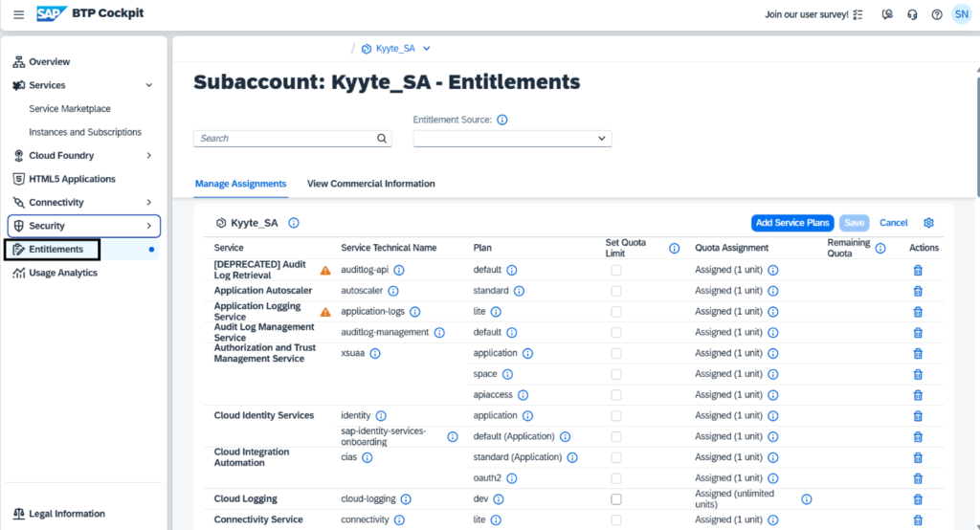Toggle quota limit checkbox for Cloud Logging
Screen dimensions: 980x530
pos(616,499)
